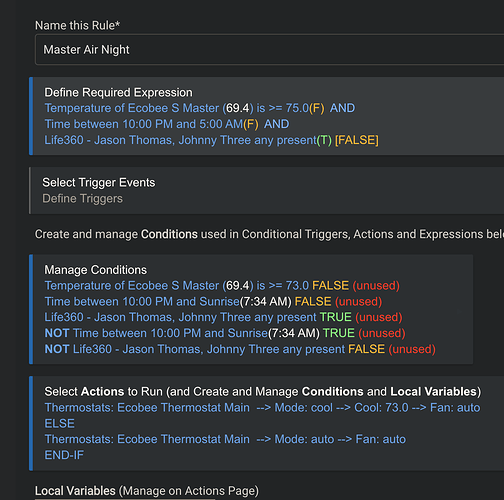Click the thermostat Mode: cool Cool: 73.0 action

pyautogui.click(x=262, y=407)
